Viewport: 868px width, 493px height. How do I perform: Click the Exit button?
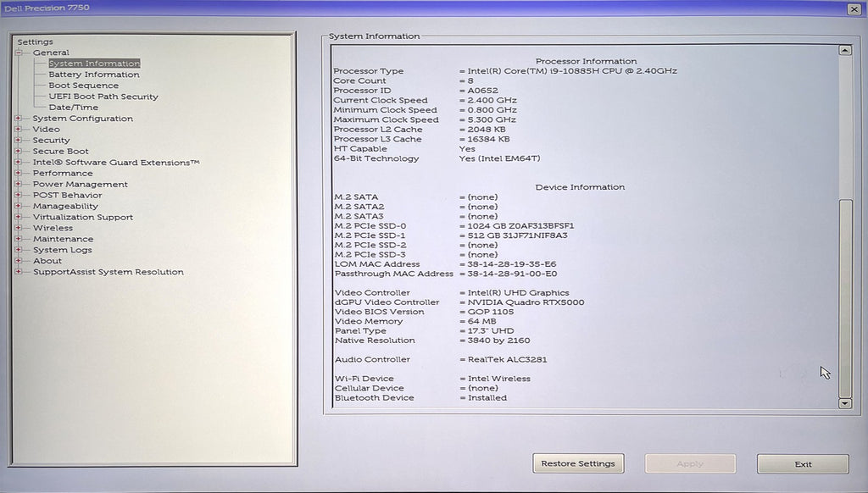coord(804,463)
